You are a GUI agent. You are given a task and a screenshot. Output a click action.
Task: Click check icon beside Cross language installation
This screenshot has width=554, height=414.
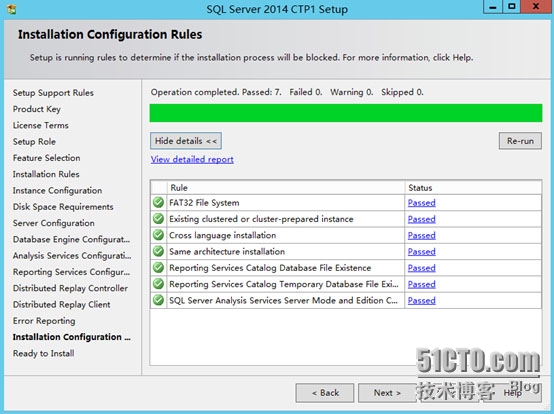(158, 235)
